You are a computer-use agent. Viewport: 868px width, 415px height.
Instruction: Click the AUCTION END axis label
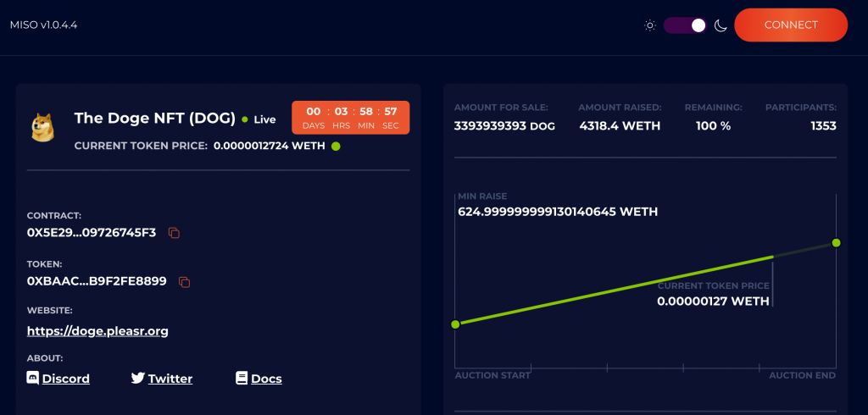point(802,376)
